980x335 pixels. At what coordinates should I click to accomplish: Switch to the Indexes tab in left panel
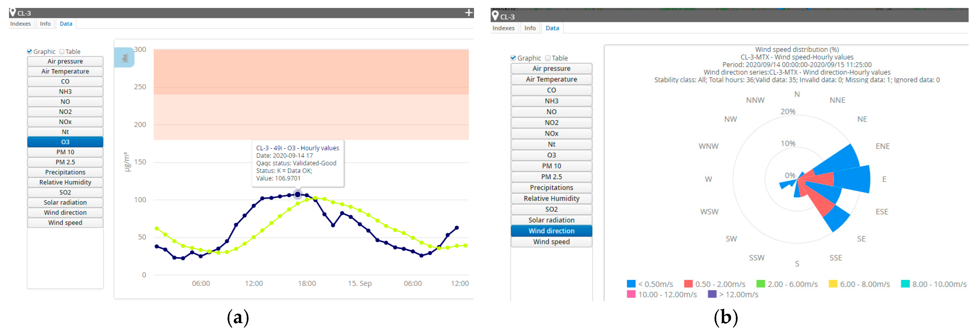tap(21, 24)
